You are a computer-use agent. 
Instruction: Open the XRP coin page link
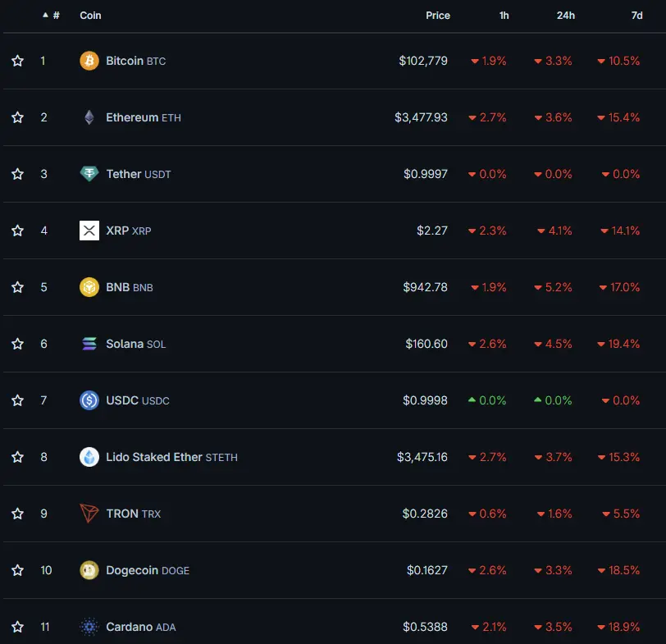(128, 231)
